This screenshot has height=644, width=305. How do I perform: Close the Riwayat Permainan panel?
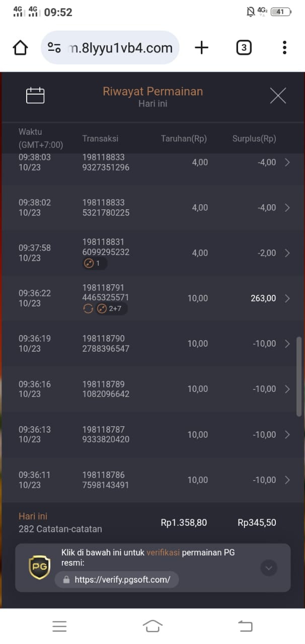click(278, 96)
